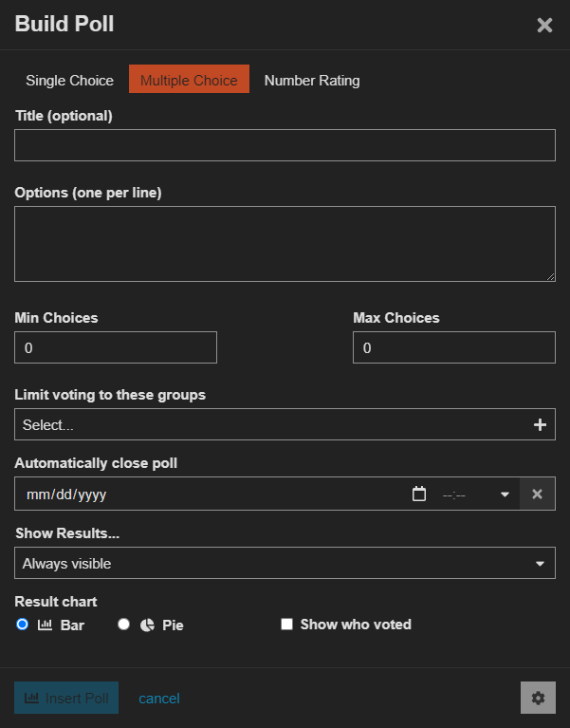This screenshot has height=728, width=570.
Task: Switch to Single Choice poll type
Action: [x=69, y=81]
